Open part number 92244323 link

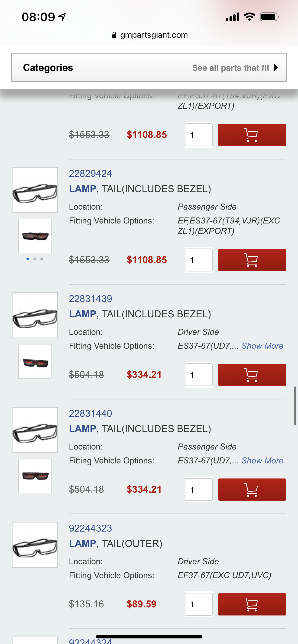[90, 528]
